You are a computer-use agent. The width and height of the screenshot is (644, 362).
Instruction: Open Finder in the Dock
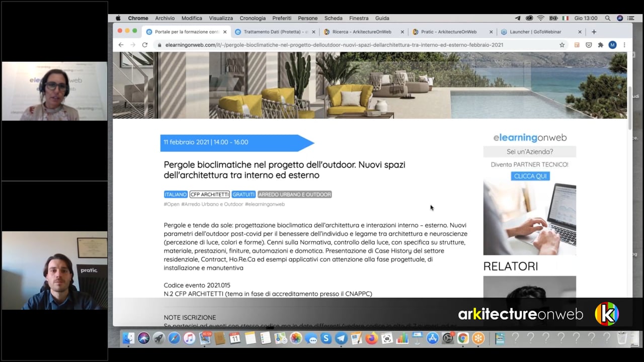click(129, 338)
